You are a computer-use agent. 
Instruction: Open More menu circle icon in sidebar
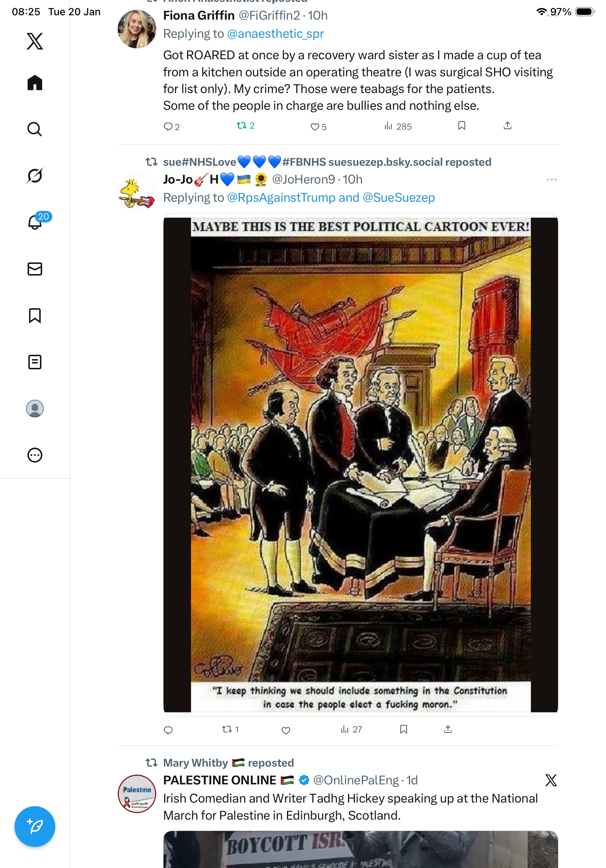(x=35, y=455)
